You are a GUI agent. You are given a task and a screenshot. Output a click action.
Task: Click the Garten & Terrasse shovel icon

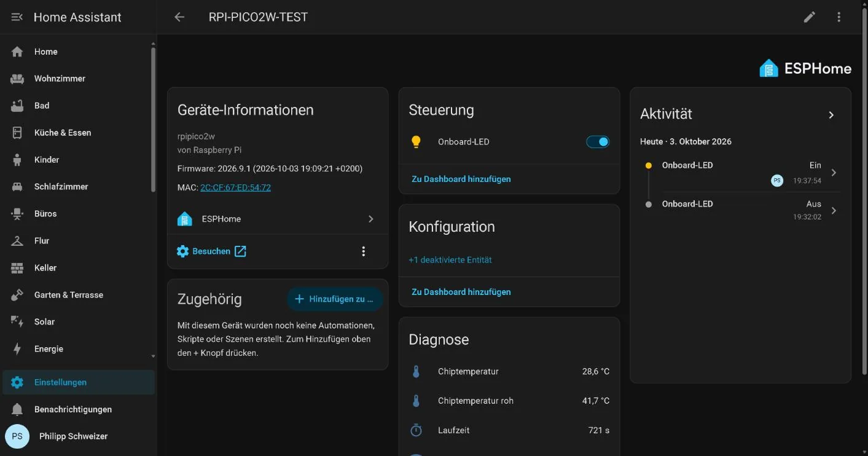(17, 295)
